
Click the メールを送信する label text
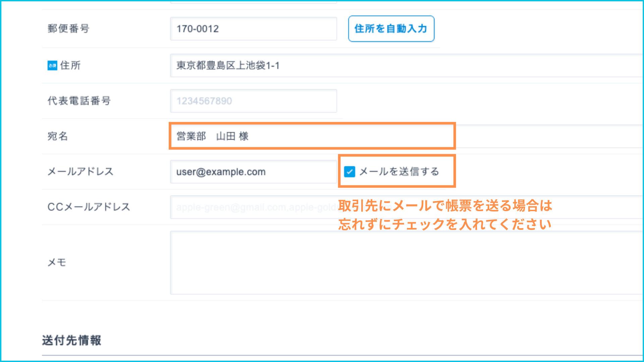click(x=399, y=172)
